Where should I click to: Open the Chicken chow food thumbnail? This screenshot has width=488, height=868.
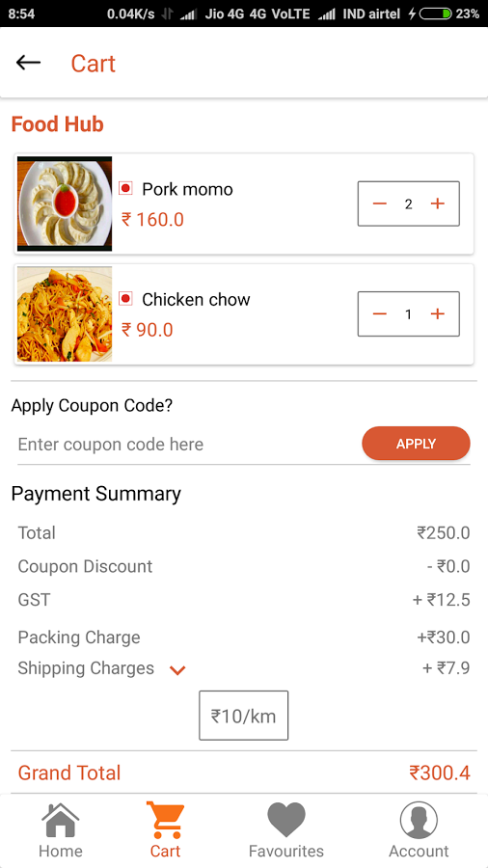[x=65, y=313]
